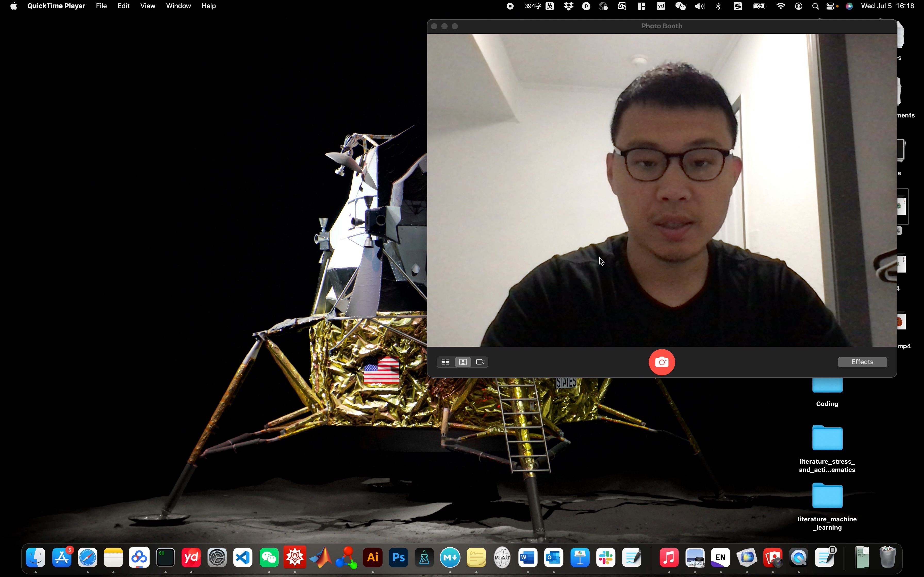Open the Window menu
924x577 pixels.
point(178,6)
